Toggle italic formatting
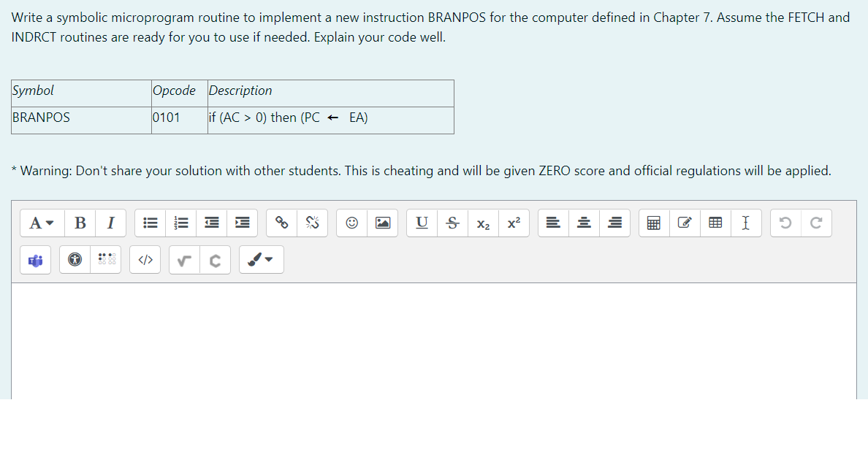868x473 pixels. (x=110, y=223)
